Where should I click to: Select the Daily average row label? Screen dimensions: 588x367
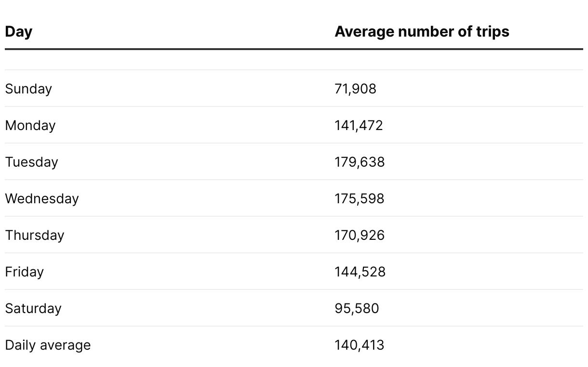click(x=48, y=345)
